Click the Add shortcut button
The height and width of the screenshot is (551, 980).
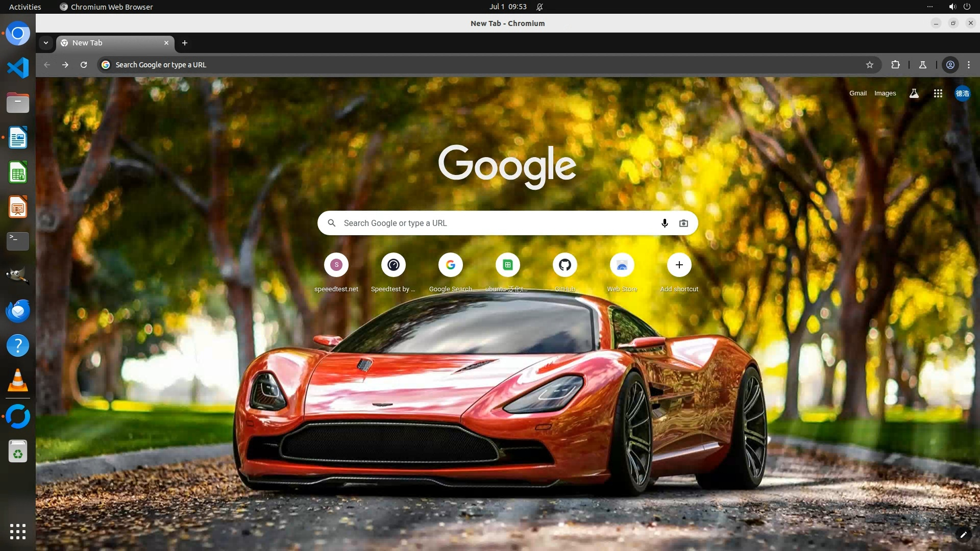[679, 265]
